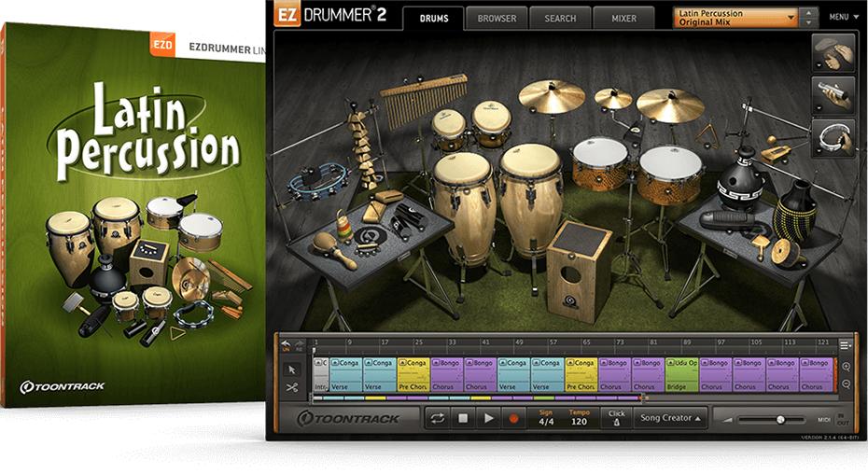The image size is (868, 474).
Task: Choose the tambourine instrument icon
Action: (833, 139)
